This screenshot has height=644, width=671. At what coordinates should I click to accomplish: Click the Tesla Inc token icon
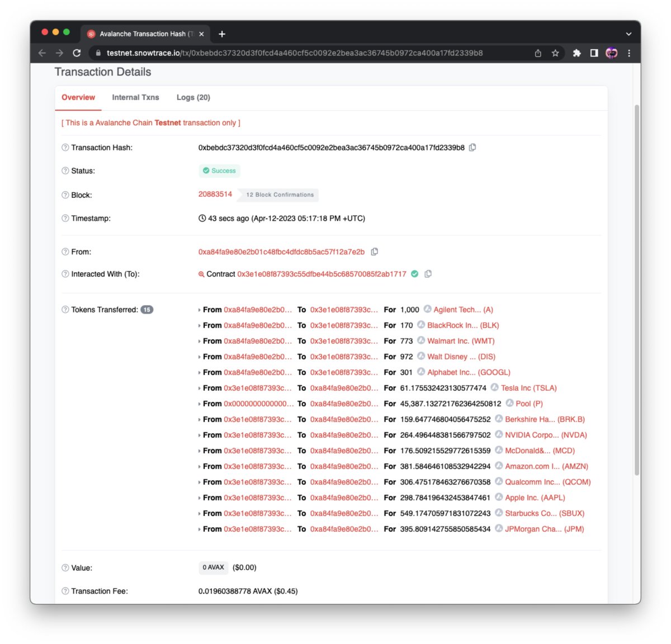click(495, 387)
